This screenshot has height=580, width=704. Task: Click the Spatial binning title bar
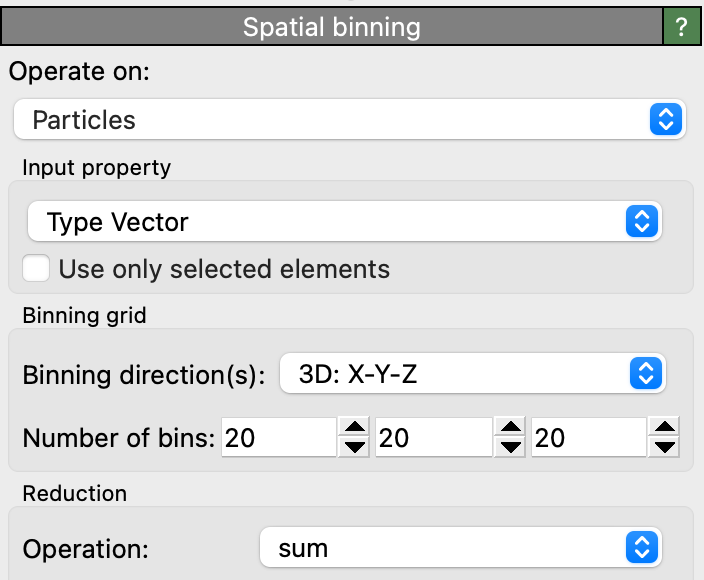tap(332, 27)
